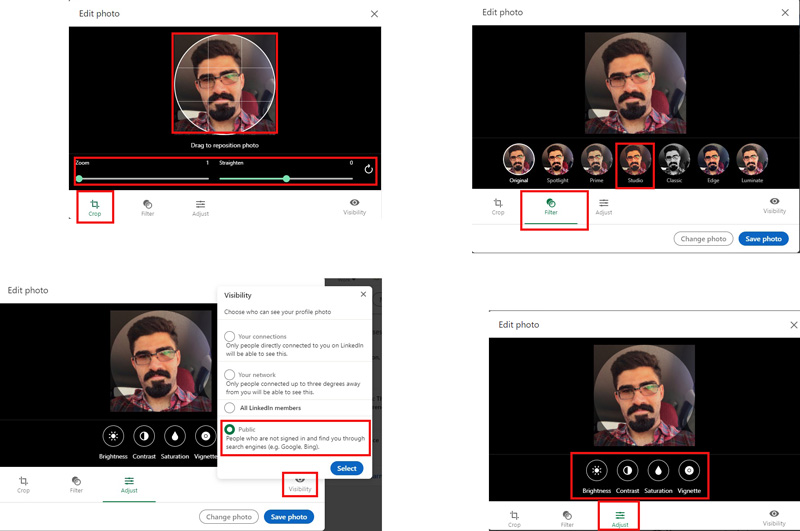Click the circular crop photo with grid overlay
This screenshot has height=531, width=800.
(x=224, y=84)
